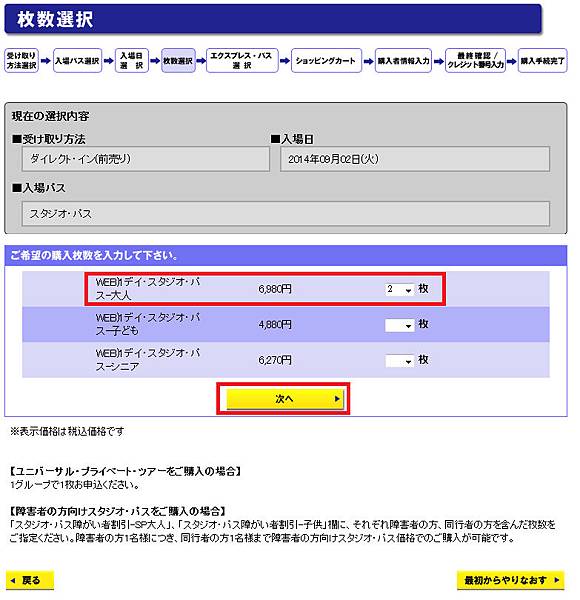Select the 最終確認/クレジット番号入力 step
580x600 pixels.
(475, 60)
